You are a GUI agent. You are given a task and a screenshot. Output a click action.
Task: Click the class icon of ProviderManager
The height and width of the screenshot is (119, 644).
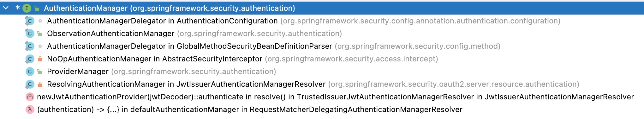click(x=30, y=72)
